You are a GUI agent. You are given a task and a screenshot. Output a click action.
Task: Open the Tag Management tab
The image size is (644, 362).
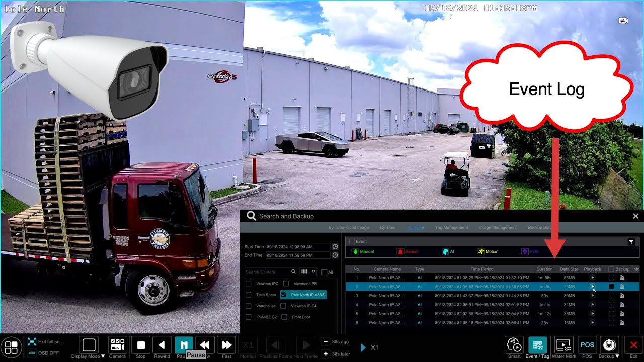point(451,227)
